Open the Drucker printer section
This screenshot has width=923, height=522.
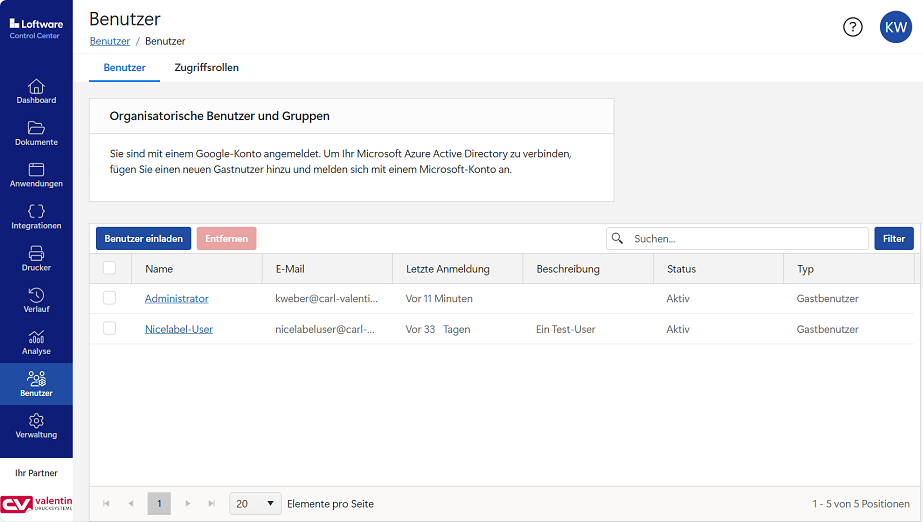tap(36, 259)
